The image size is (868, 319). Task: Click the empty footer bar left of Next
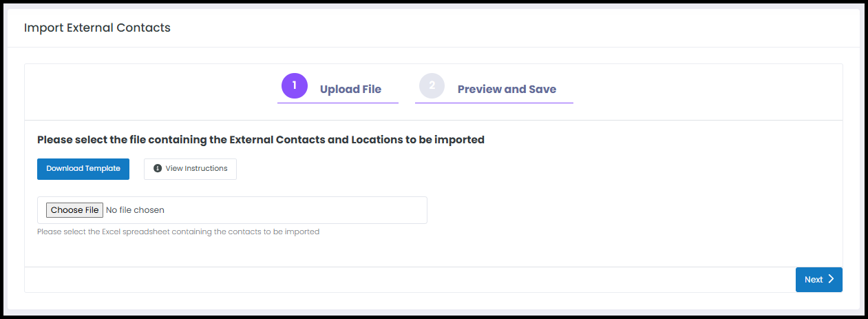click(x=410, y=280)
